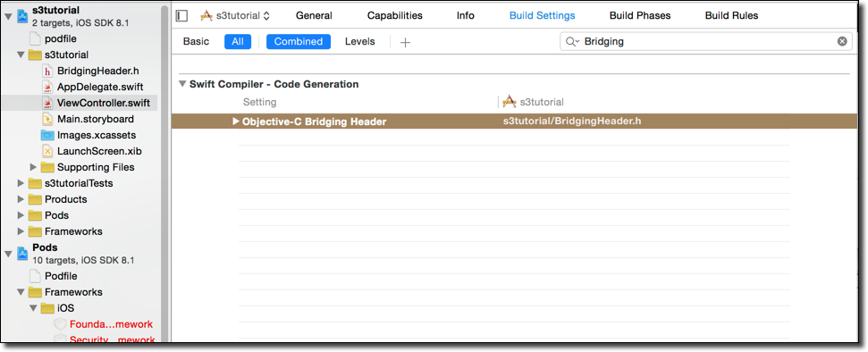Image resolution: width=868 pixels, height=352 pixels.
Task: Open the Build Rules tab
Action: [731, 16]
